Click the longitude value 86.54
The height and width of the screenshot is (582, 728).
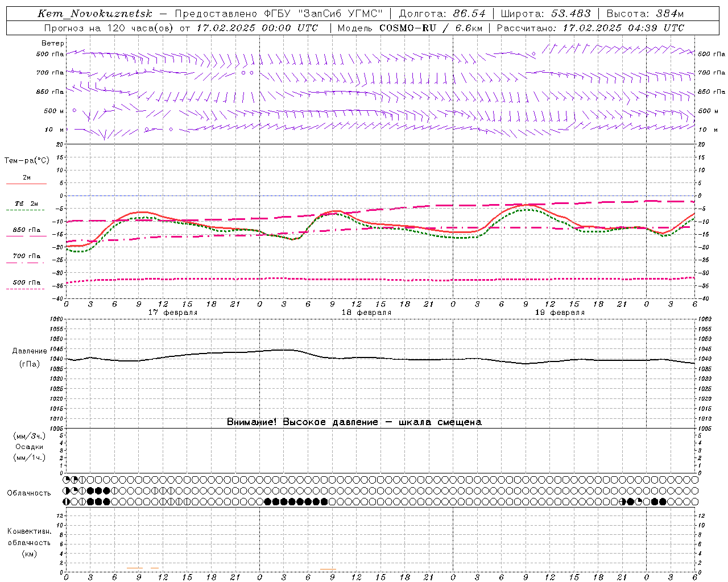coord(469,14)
